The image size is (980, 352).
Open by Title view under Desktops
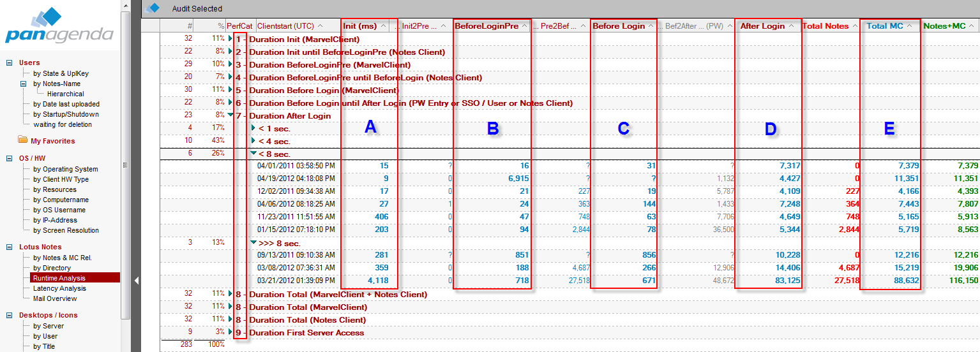click(x=45, y=346)
